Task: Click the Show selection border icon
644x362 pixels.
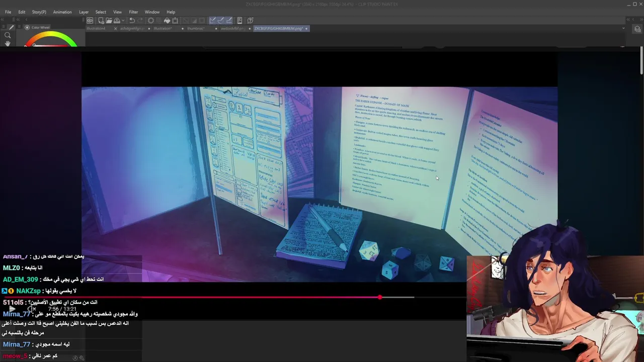Action: tap(202, 21)
